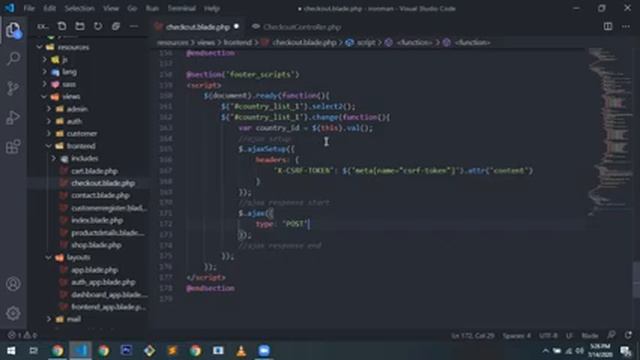Switch to VS Code taskbar icon

click(80, 351)
